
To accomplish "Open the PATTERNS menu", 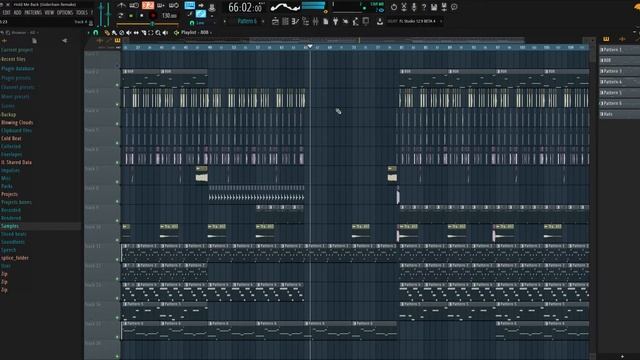I will click(33, 13).
